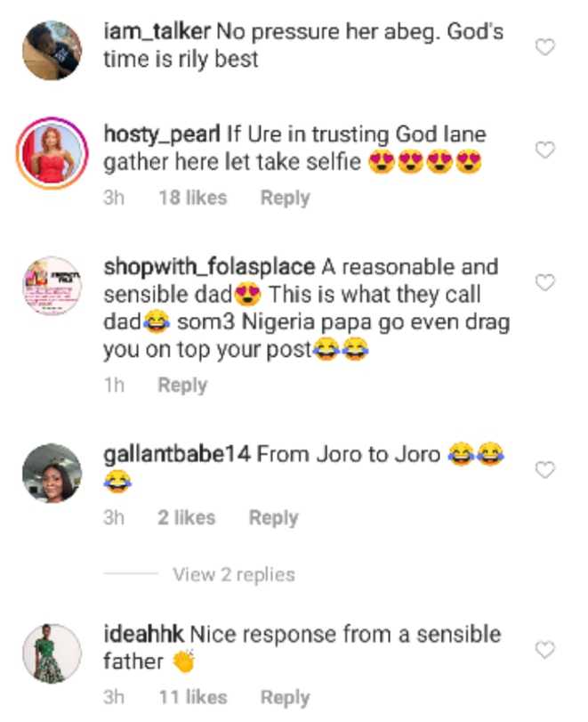Image resolution: width=588 pixels, height=722 pixels.
Task: Reply to hosty_pearl's comment
Action: (x=285, y=198)
